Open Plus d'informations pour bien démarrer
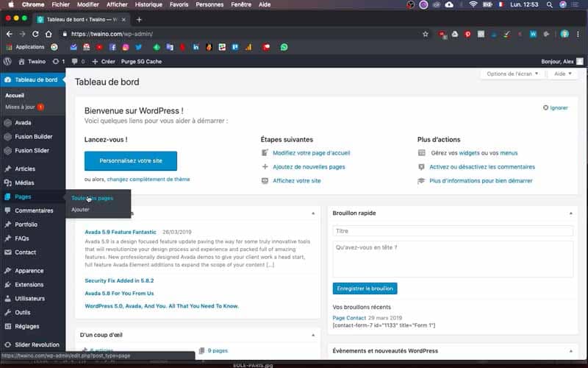This screenshot has width=588, height=368. 481,180
